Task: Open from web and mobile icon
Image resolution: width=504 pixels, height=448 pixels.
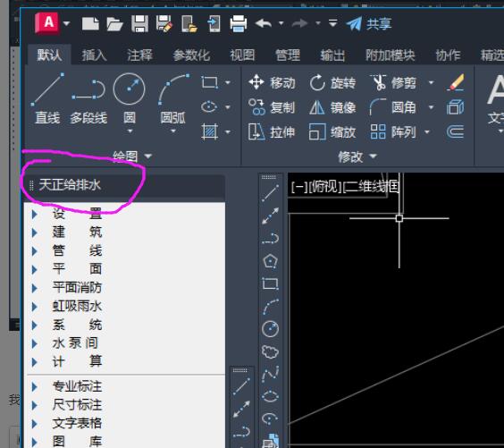Action: point(189,24)
